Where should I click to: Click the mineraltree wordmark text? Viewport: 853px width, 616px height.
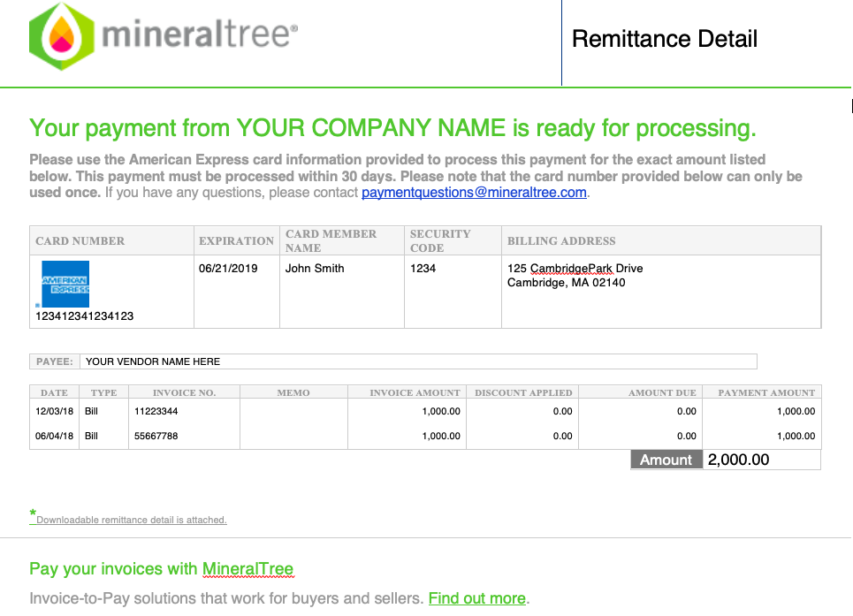coord(200,34)
